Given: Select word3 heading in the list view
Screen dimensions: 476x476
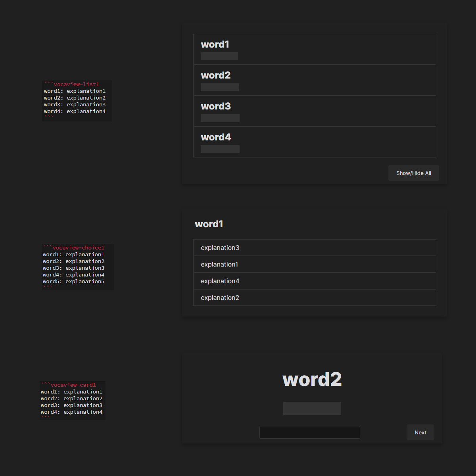Looking at the screenshot, I should 216,106.
